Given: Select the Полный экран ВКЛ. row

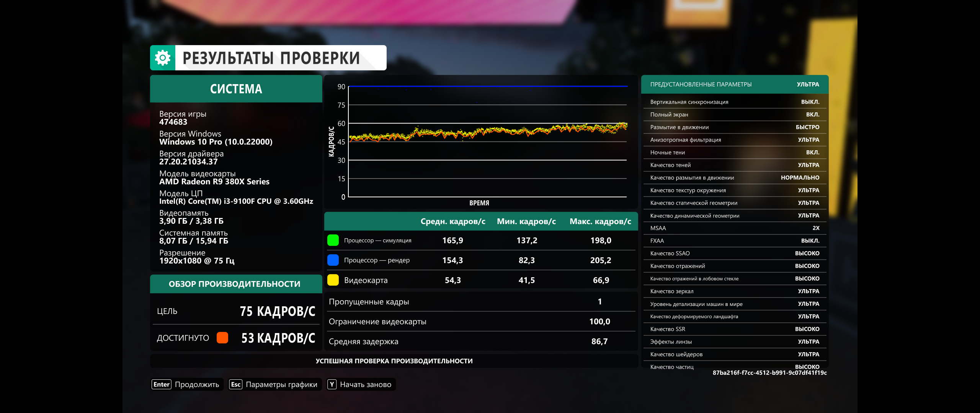Looking at the screenshot, I should coord(734,114).
